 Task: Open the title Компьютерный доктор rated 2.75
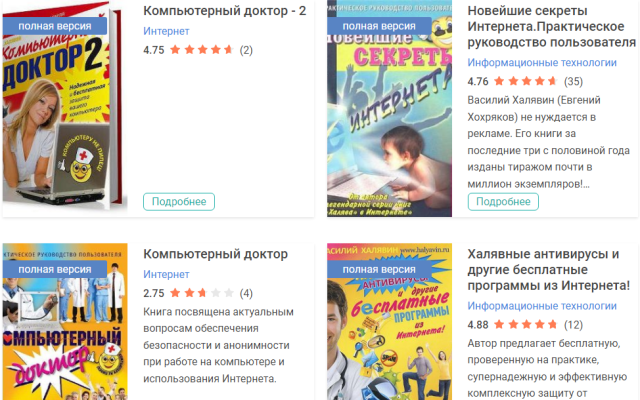click(216, 254)
